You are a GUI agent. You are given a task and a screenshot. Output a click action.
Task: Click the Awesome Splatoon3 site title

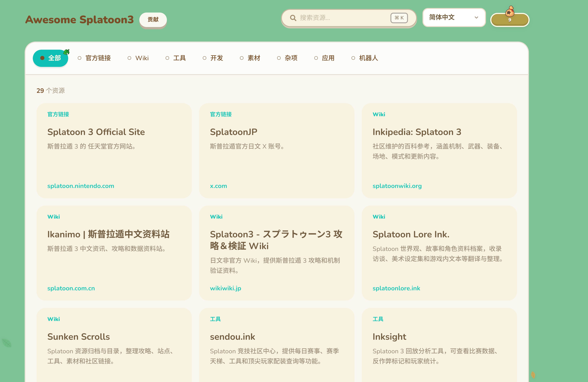(x=79, y=19)
